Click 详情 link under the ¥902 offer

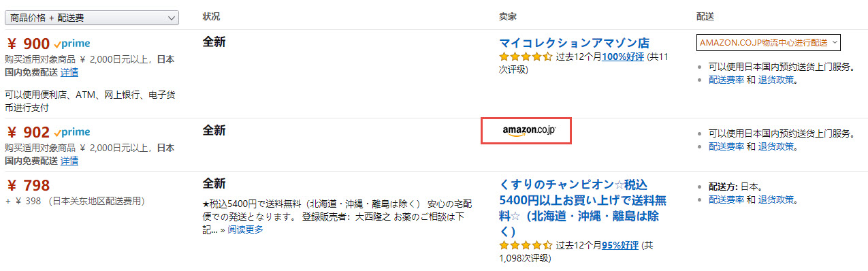point(69,161)
